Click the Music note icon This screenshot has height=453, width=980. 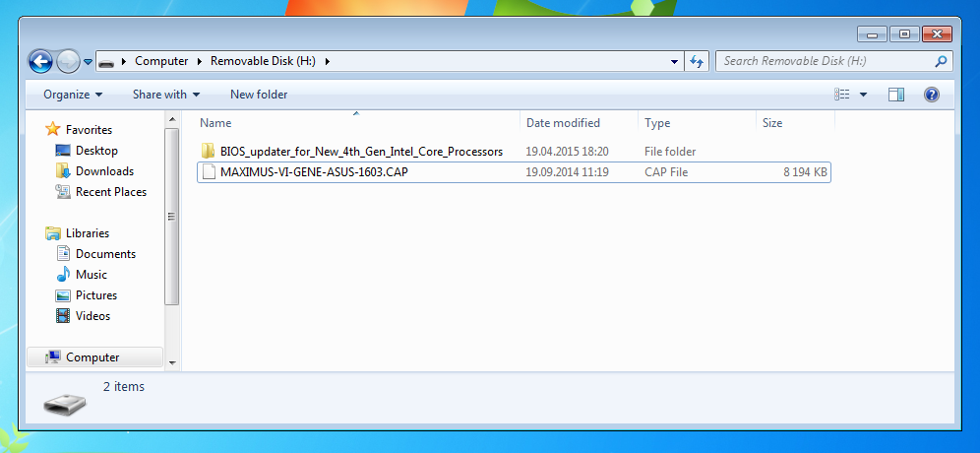[63, 274]
